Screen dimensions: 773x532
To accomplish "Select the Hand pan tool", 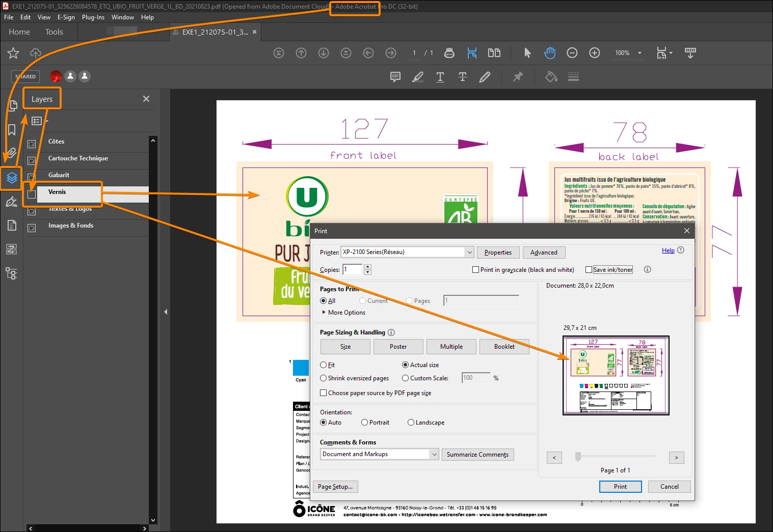I will tap(550, 53).
